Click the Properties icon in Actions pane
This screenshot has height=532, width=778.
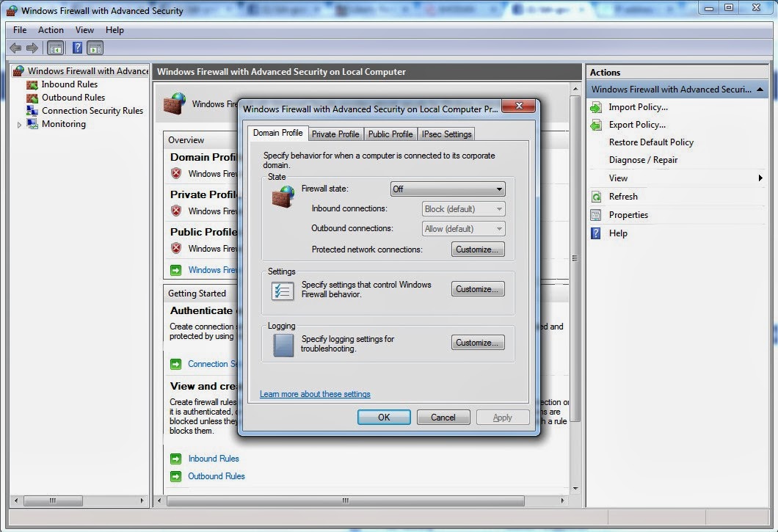(x=596, y=215)
